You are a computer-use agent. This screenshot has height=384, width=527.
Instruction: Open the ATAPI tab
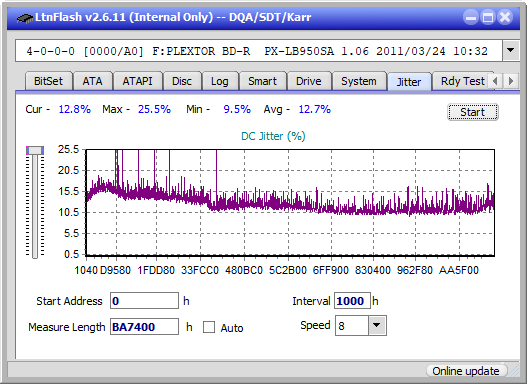[137, 81]
